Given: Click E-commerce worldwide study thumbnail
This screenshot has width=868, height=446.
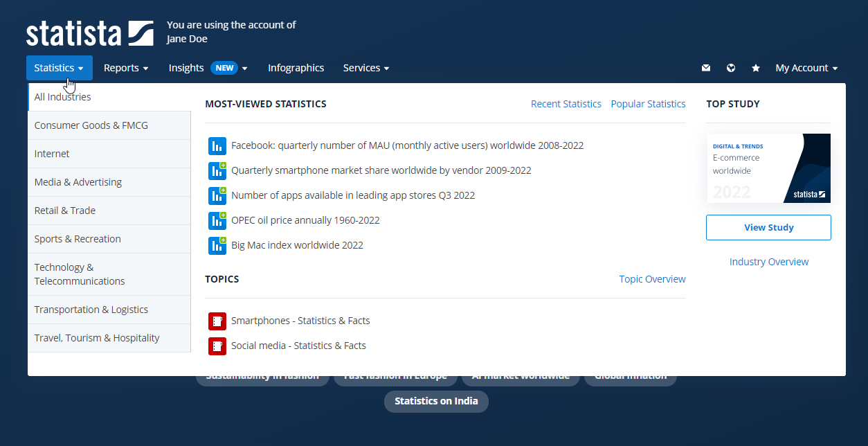Looking at the screenshot, I should tap(769, 168).
